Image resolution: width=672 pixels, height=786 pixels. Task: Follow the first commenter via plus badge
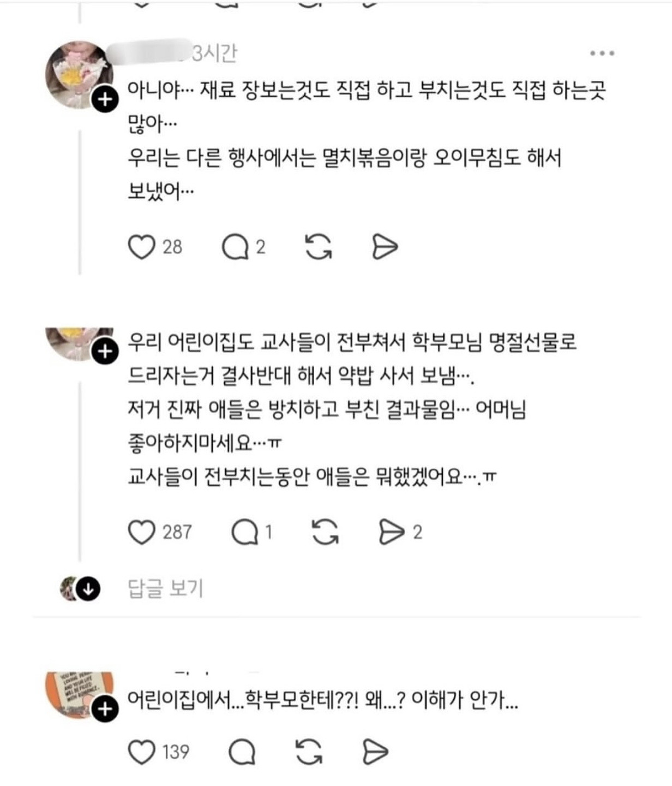tap(105, 99)
